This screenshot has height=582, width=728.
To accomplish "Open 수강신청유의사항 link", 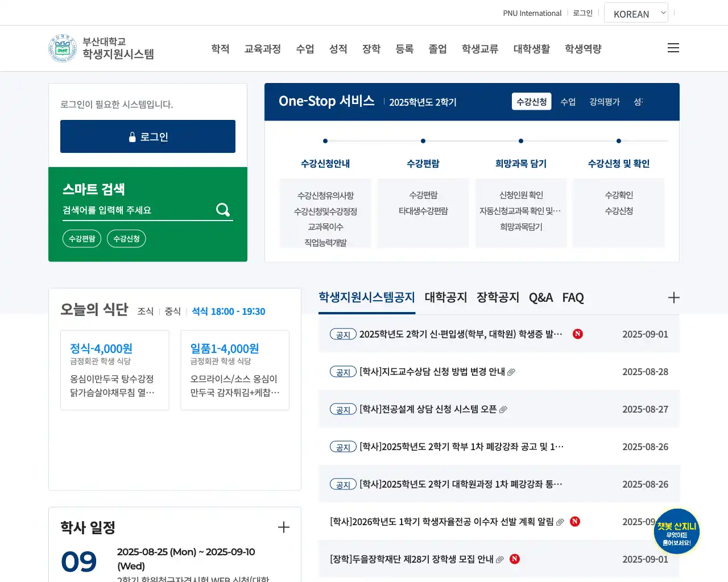I will pyautogui.click(x=325, y=196).
